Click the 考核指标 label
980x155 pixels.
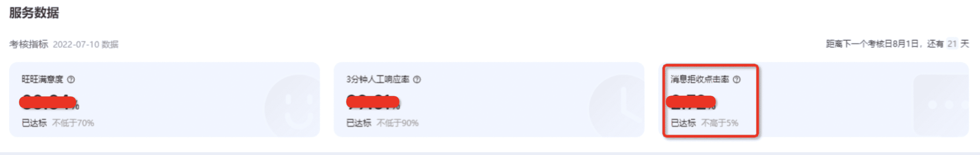(29, 45)
